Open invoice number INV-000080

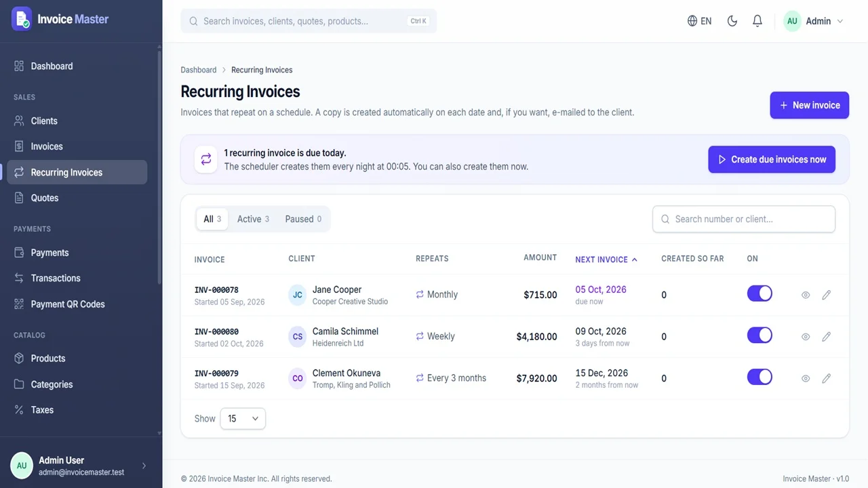click(x=216, y=331)
